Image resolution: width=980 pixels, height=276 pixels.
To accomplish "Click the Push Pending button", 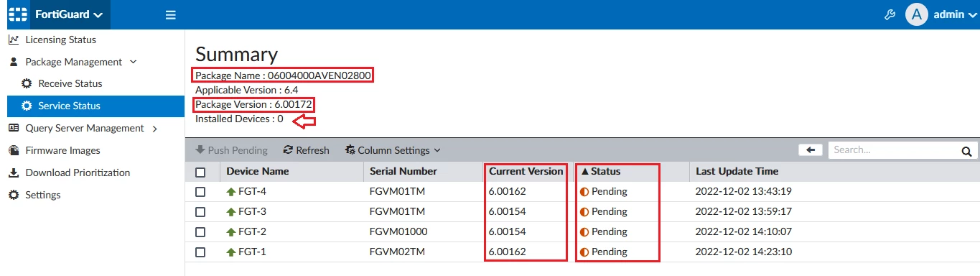I will (231, 150).
